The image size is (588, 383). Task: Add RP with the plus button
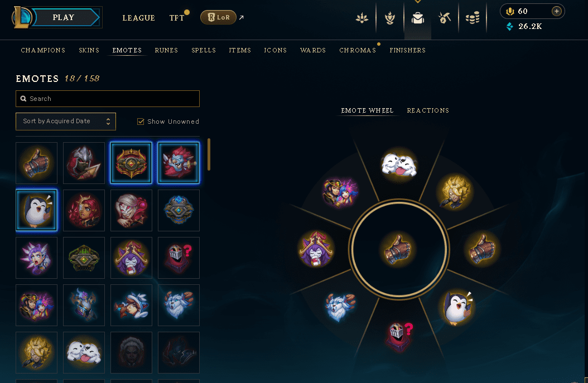point(557,11)
